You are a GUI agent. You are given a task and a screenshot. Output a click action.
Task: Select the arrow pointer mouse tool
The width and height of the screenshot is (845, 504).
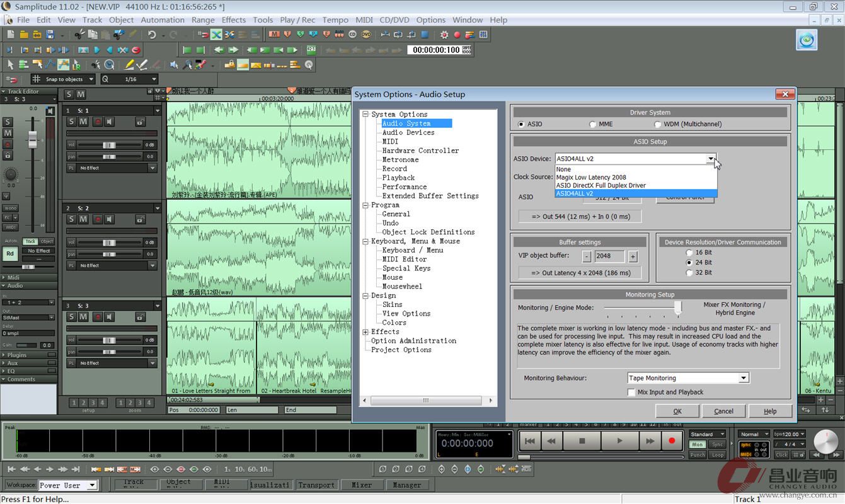[x=10, y=64]
